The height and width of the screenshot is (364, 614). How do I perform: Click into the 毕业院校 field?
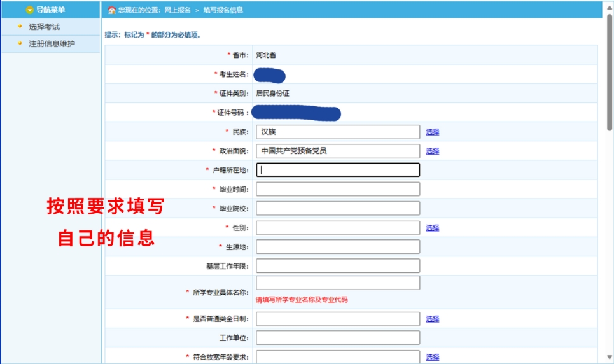click(x=338, y=208)
